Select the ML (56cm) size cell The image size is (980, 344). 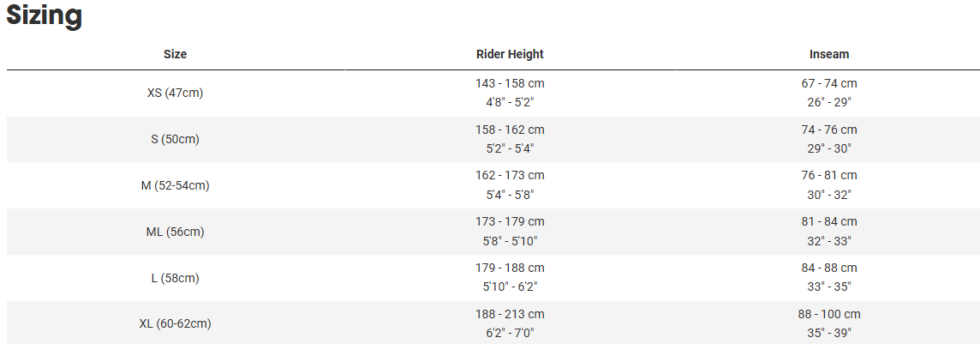tap(175, 232)
